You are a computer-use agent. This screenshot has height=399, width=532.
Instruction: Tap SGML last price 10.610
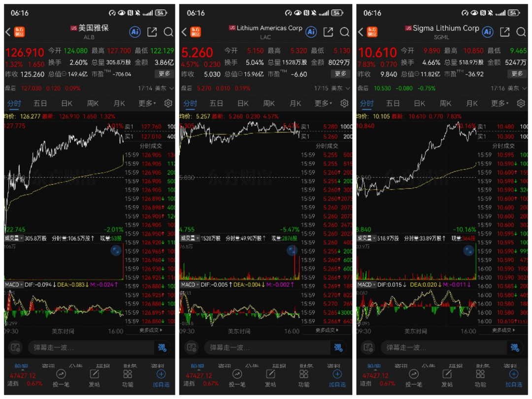click(377, 53)
